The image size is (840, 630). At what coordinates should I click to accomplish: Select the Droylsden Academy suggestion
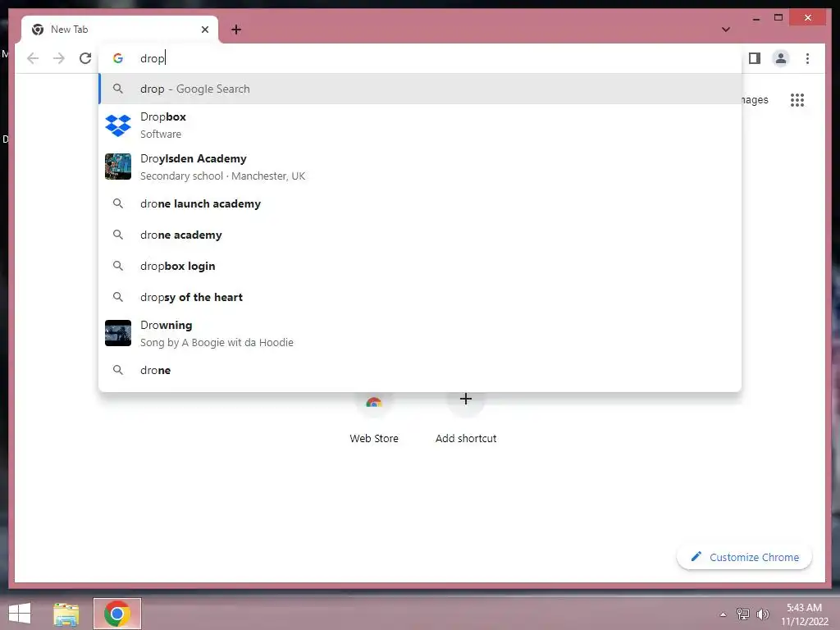pyautogui.click(x=420, y=167)
